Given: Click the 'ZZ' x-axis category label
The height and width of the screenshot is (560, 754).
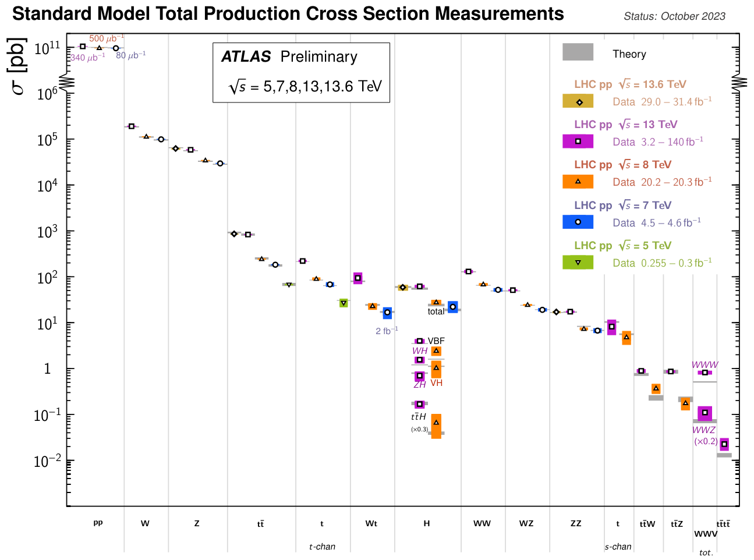Looking at the screenshot, I should coord(576,523).
